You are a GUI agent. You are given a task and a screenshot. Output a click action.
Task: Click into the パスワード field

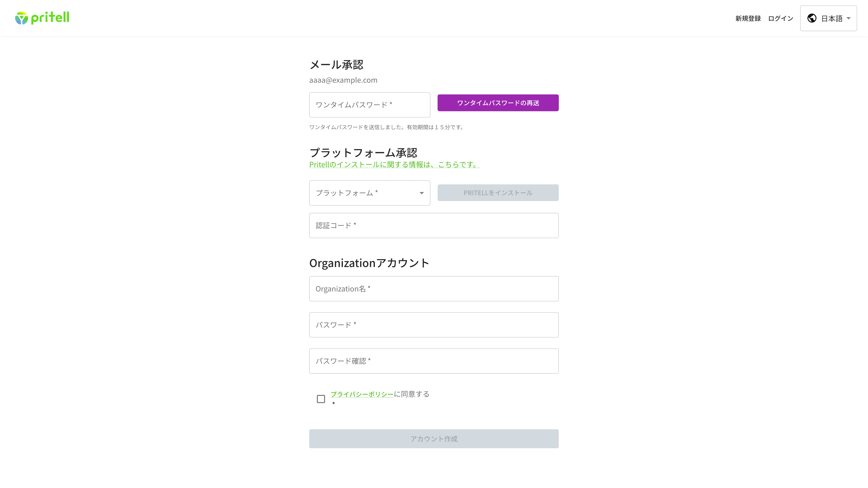coord(434,325)
